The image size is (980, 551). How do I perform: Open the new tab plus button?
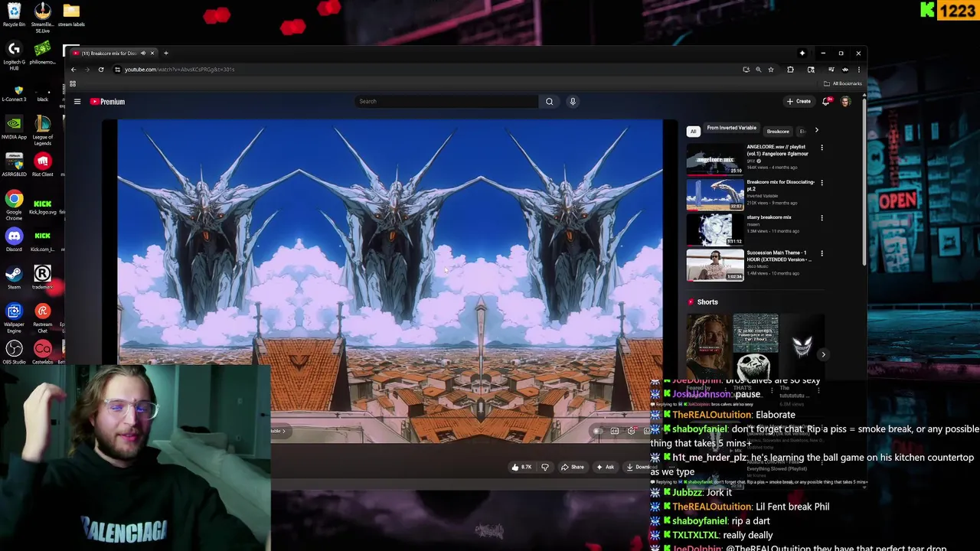coord(166,53)
